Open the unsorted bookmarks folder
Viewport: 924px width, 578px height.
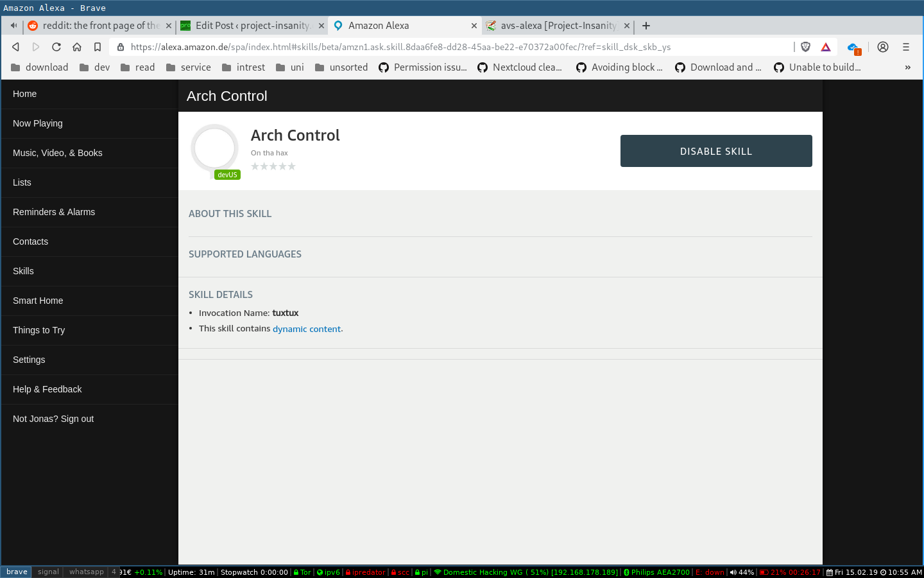341,67
